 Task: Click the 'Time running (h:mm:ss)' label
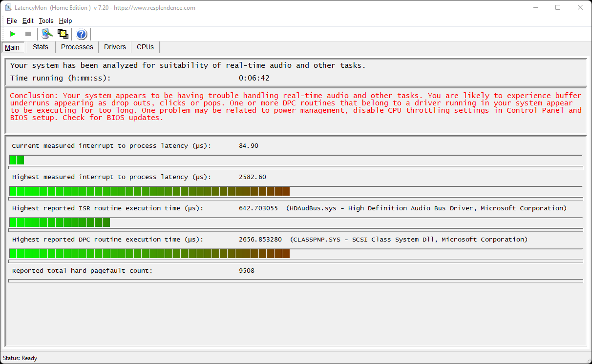(x=61, y=78)
